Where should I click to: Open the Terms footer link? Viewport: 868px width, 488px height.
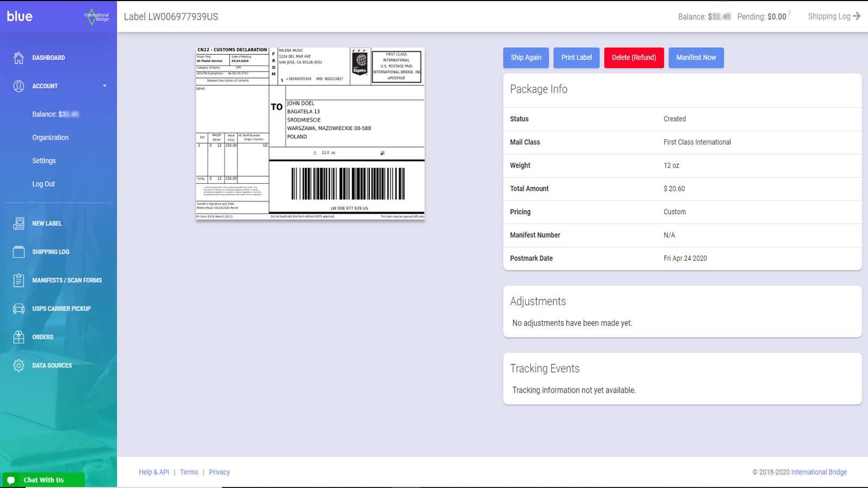pos(189,472)
